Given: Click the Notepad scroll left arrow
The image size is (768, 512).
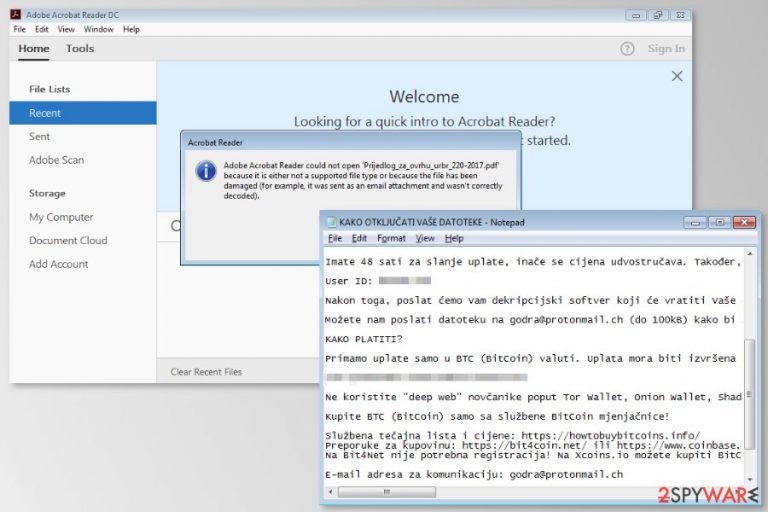Looking at the screenshot, I should point(331,491).
